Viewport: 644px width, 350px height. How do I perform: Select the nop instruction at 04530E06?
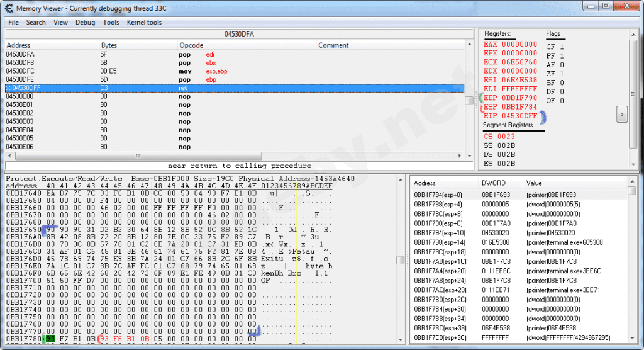click(x=235, y=147)
